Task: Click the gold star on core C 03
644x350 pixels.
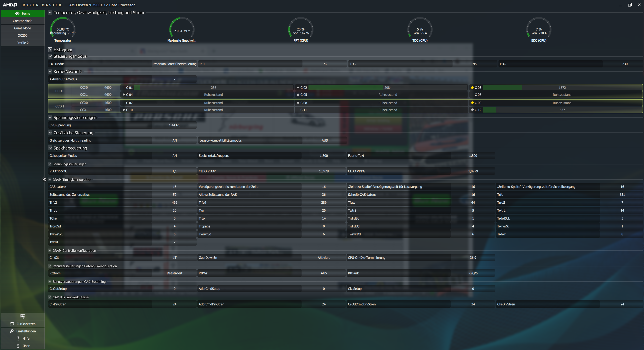Action: click(x=472, y=88)
